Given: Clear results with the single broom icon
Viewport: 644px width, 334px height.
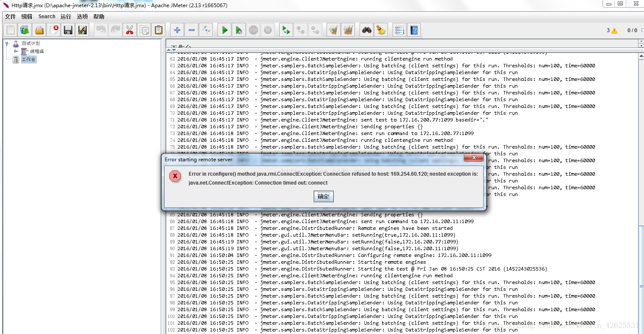Looking at the screenshot, I should click(x=334, y=30).
